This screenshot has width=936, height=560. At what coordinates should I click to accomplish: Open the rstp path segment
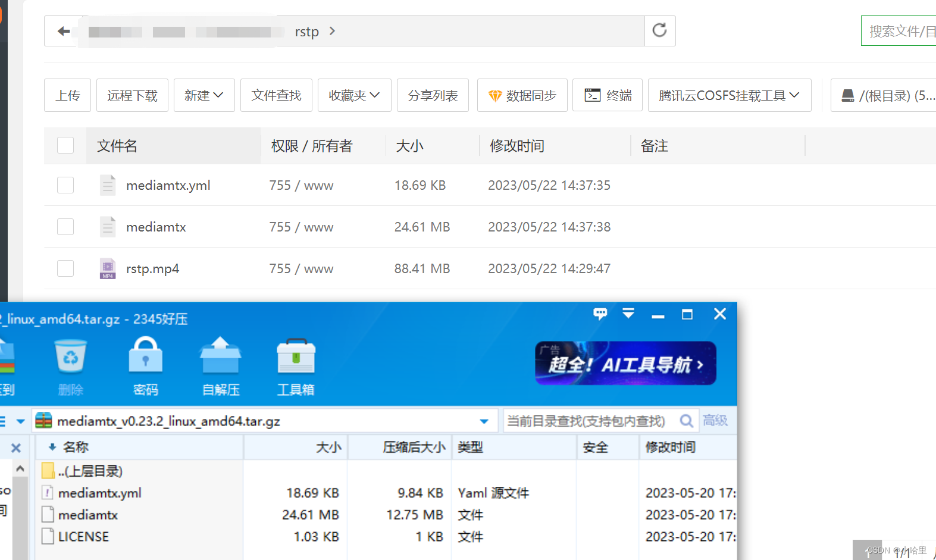click(306, 32)
